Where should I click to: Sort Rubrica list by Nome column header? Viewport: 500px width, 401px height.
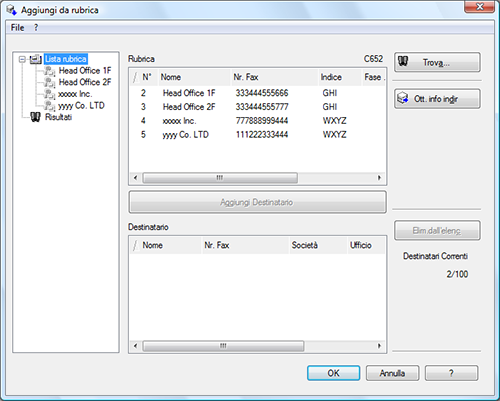[x=194, y=77]
